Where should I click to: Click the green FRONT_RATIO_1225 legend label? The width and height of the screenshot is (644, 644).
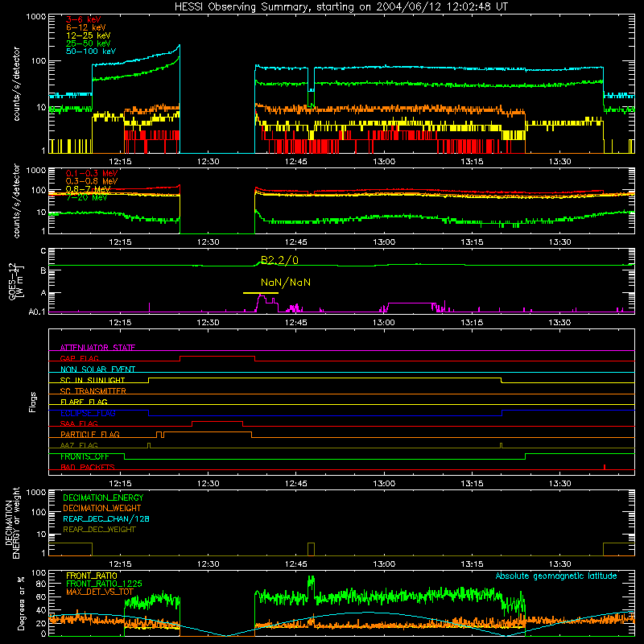[104, 584]
